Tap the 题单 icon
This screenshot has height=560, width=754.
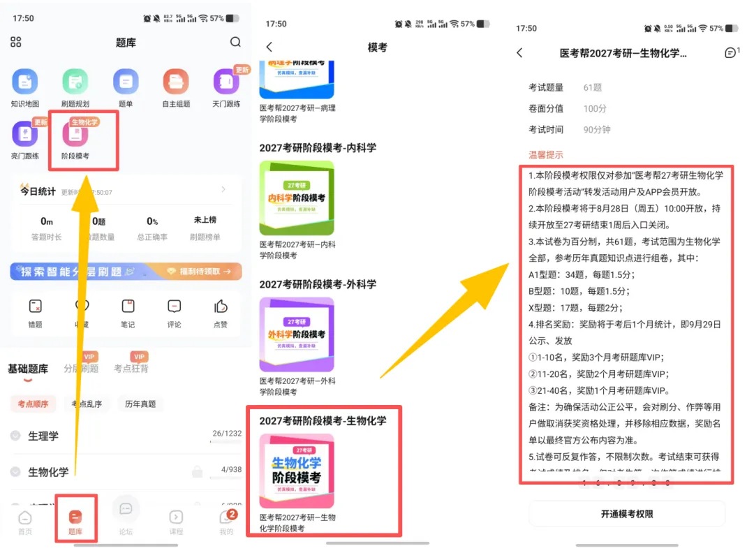[x=126, y=82]
